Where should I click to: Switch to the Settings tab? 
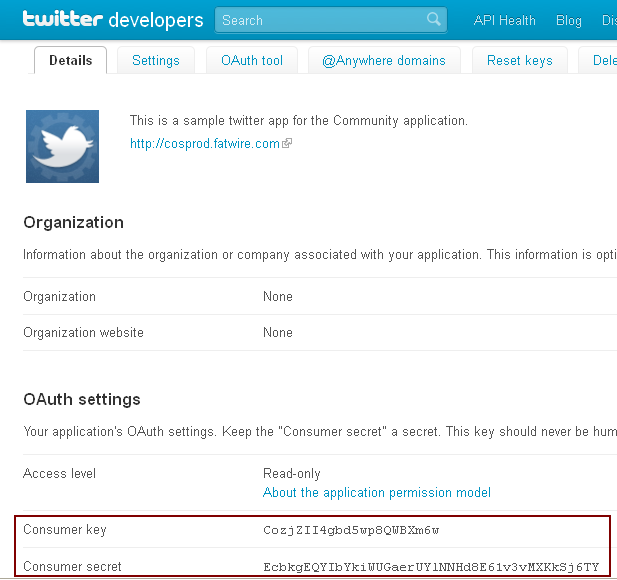click(x=156, y=60)
